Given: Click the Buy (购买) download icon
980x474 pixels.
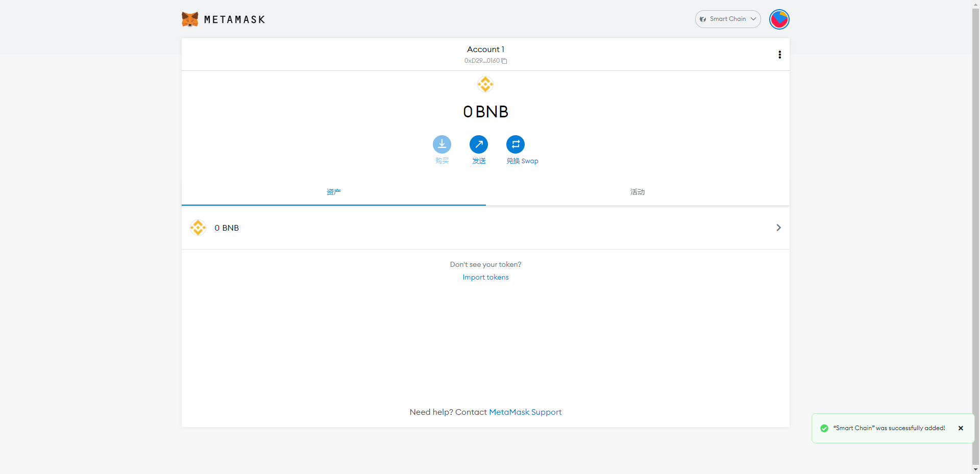Looking at the screenshot, I should (x=442, y=144).
